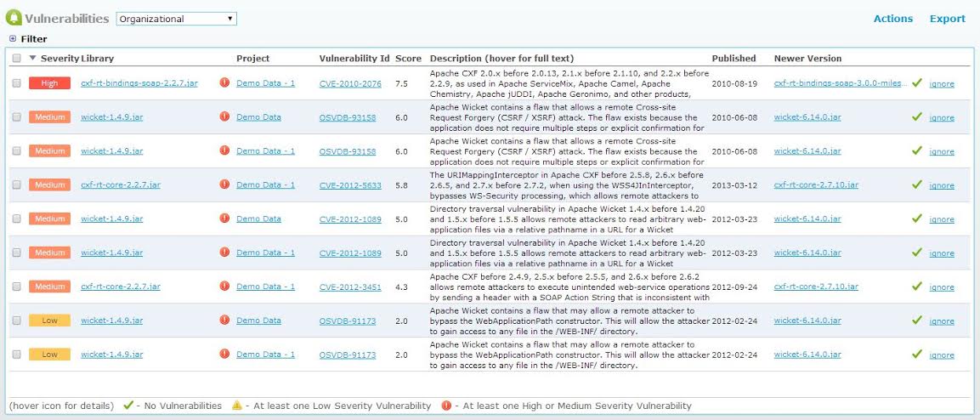
Task: Click the 2012-09-24 published date
Action: [x=734, y=287]
